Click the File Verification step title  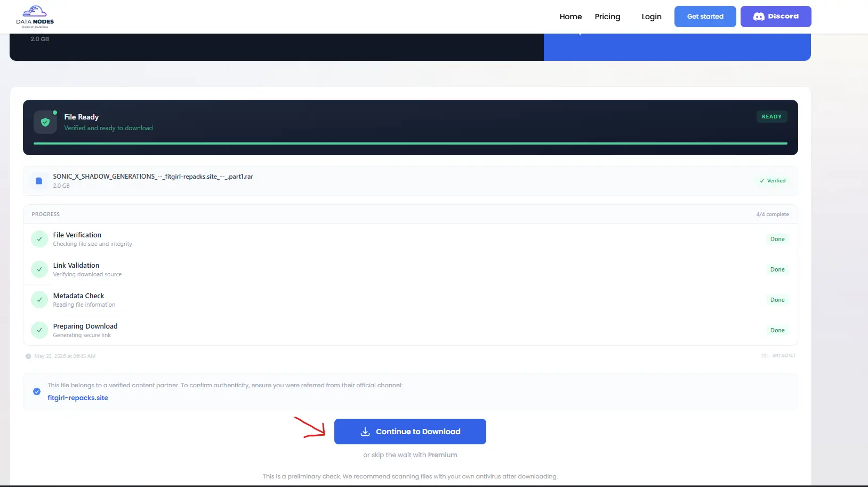[x=77, y=235]
